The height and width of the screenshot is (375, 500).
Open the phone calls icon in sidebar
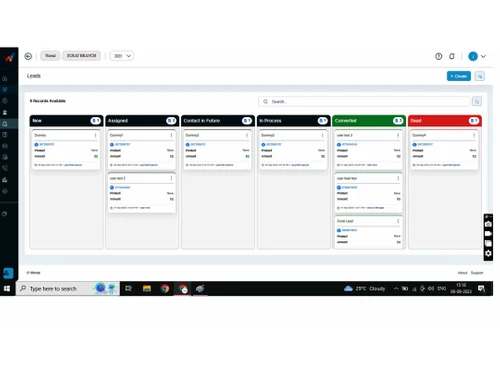(5, 168)
